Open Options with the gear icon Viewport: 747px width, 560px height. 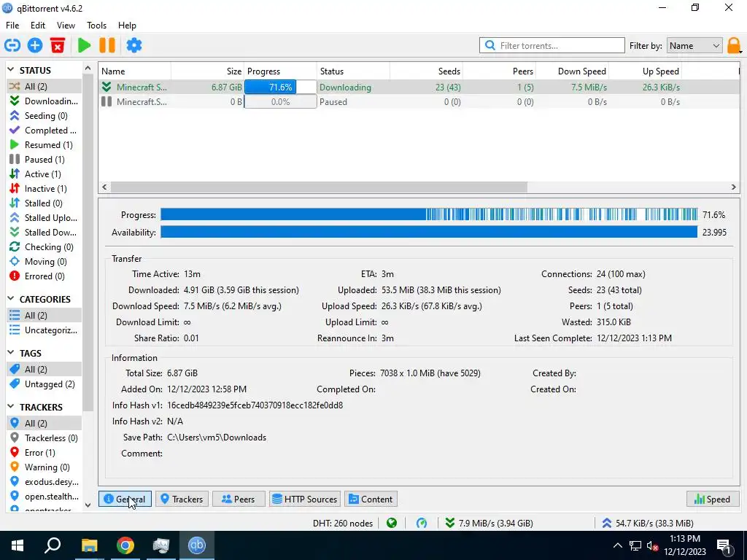(134, 46)
